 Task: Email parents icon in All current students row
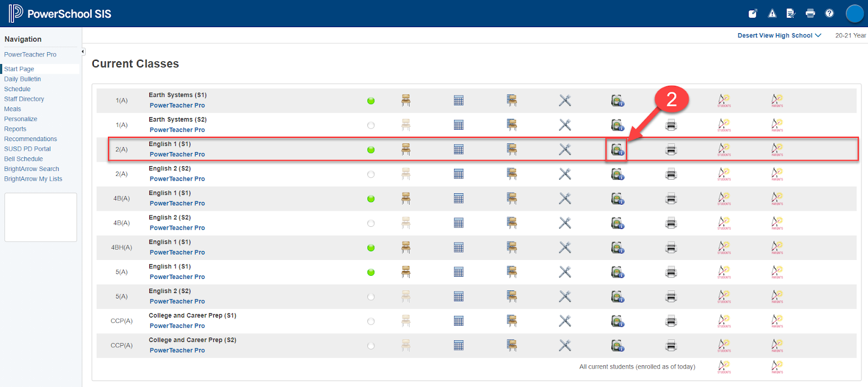777,367
